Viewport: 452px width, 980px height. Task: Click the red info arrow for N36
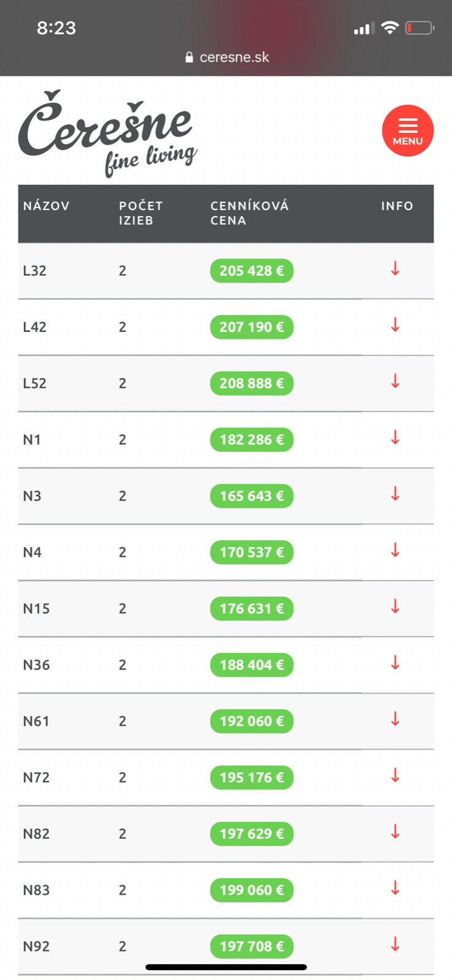395,663
